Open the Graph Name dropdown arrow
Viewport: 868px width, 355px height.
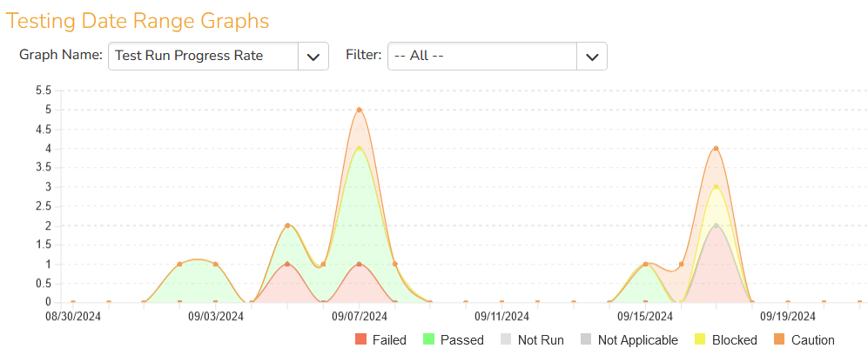click(x=313, y=56)
